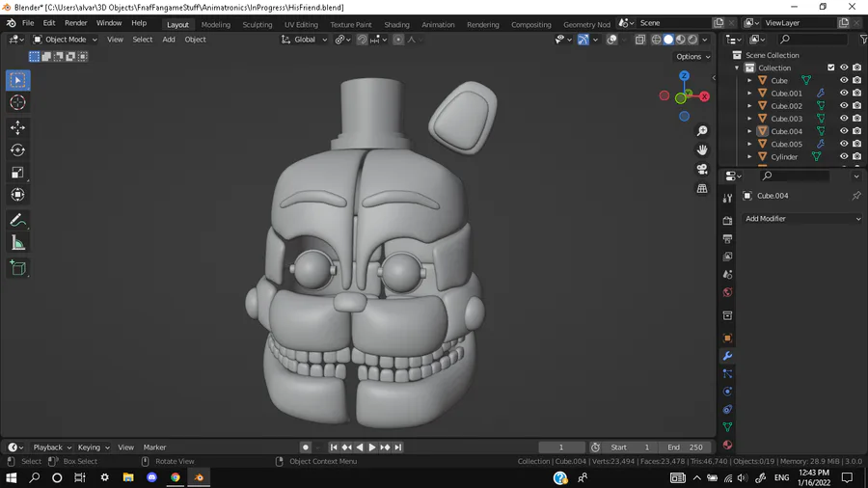Toggle X-ray display
Image resolution: width=868 pixels, height=488 pixels.
click(x=640, y=40)
